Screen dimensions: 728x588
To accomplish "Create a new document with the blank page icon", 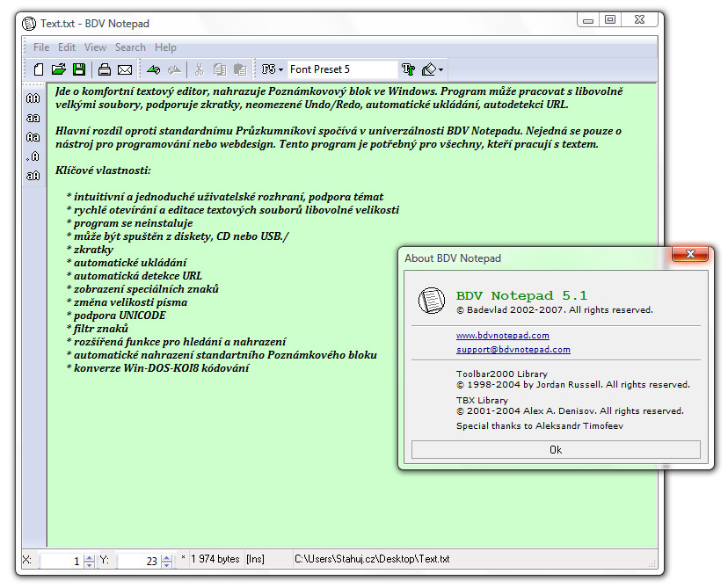I will [x=39, y=69].
